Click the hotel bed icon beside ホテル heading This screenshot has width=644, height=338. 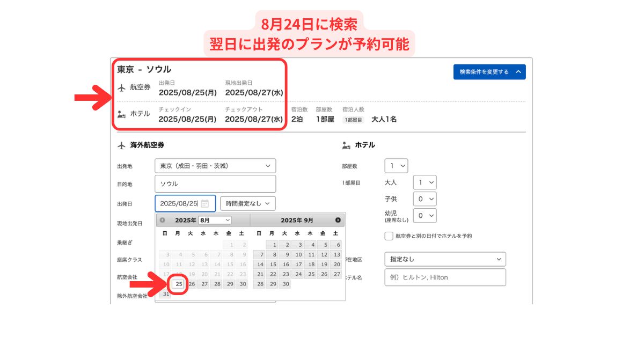[x=346, y=145]
